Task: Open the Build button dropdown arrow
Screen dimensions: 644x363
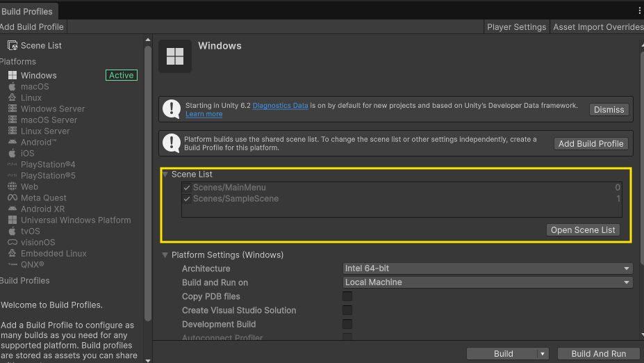Action: click(x=543, y=353)
